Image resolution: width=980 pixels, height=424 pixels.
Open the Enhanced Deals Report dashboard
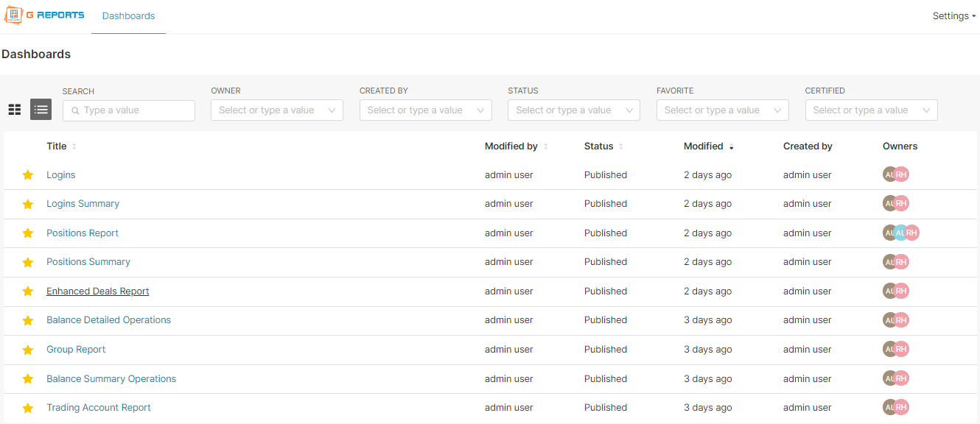tap(97, 291)
